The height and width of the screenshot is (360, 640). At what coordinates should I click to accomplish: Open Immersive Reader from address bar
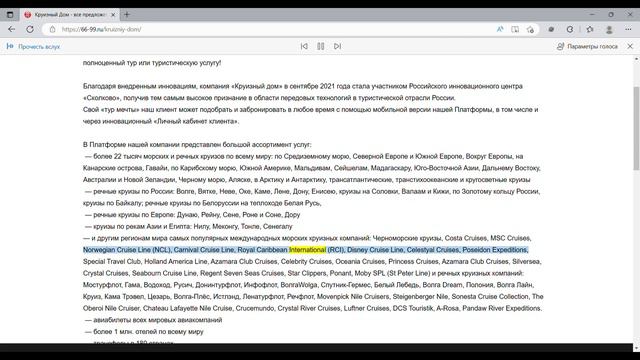515,29
